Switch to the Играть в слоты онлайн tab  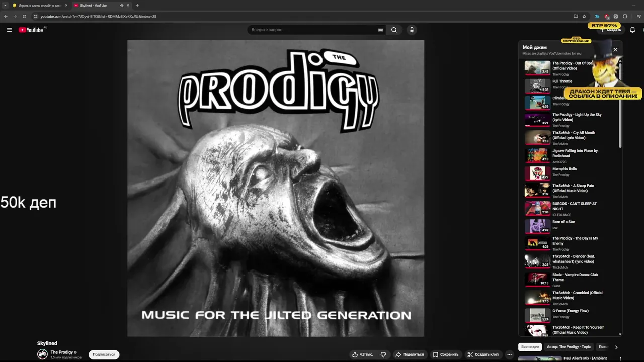pyautogui.click(x=40, y=5)
